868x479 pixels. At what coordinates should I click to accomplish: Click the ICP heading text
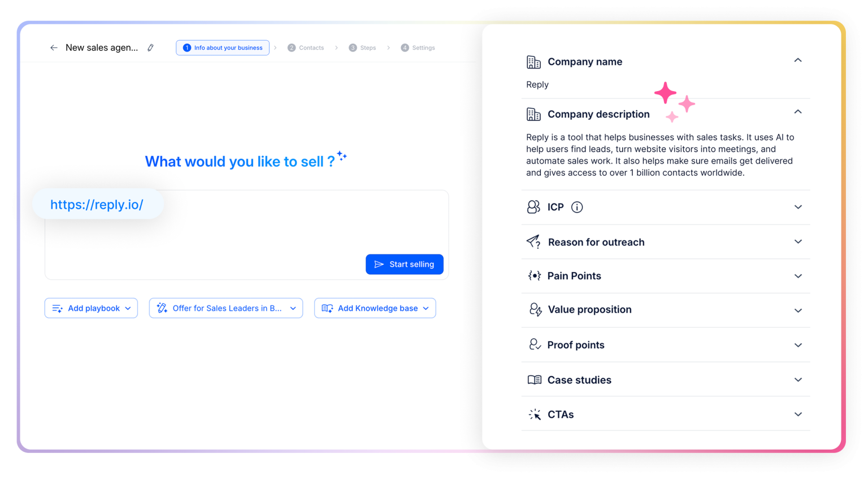click(555, 207)
